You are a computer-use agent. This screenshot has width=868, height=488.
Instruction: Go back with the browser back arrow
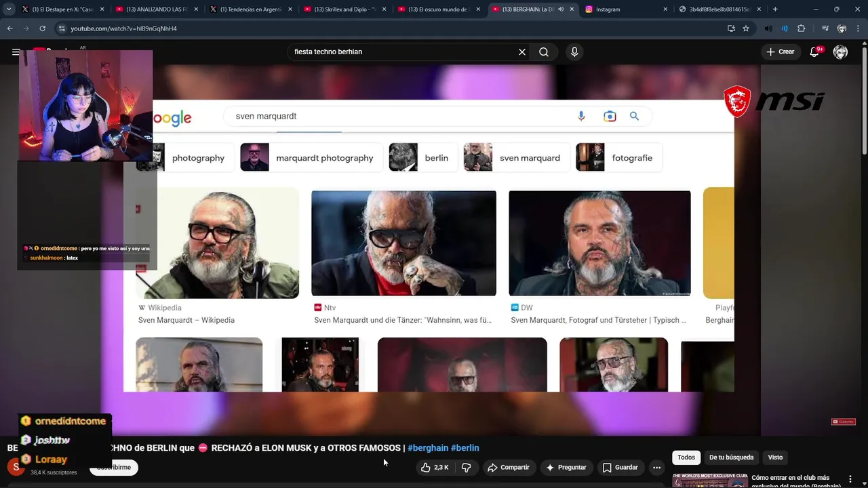click(9, 28)
